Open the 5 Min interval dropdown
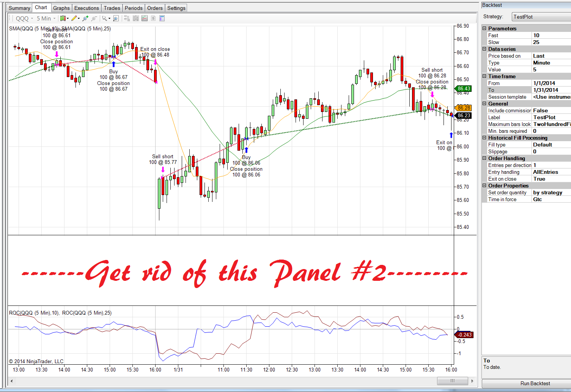 click(x=46, y=18)
